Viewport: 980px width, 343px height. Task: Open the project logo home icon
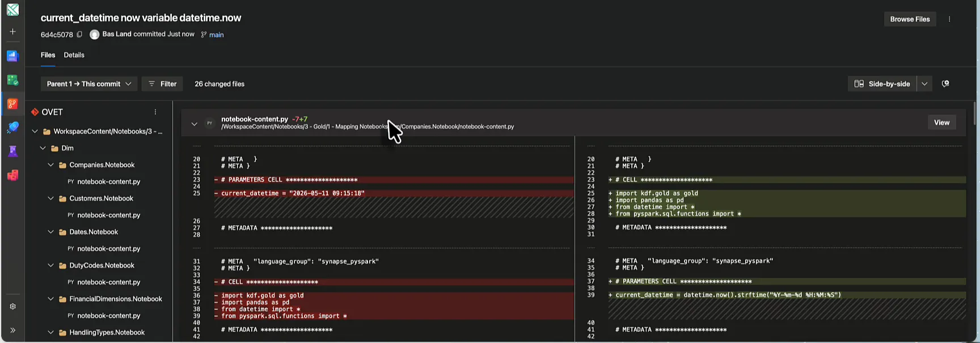pos(12,10)
